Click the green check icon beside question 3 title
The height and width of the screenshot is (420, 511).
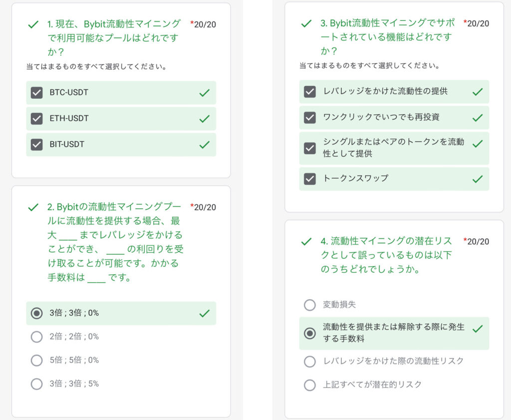(x=306, y=23)
